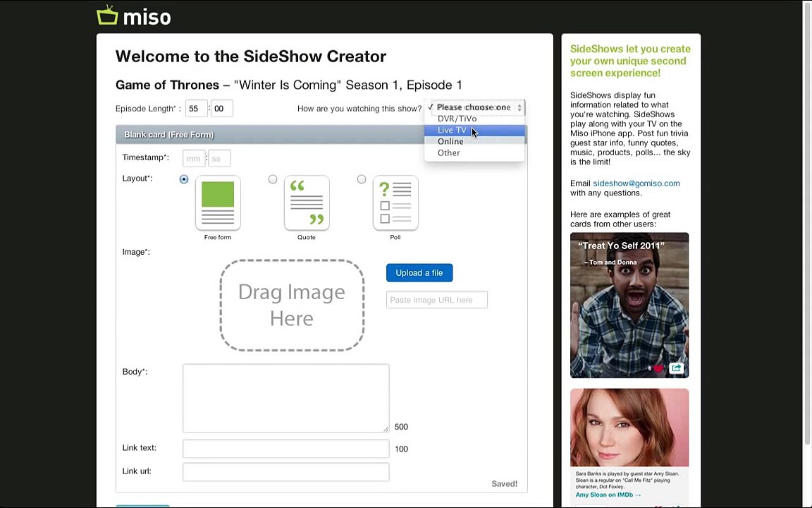Pick Live TV from the dropdown list
Image resolution: width=812 pixels, height=508 pixels.
474,130
